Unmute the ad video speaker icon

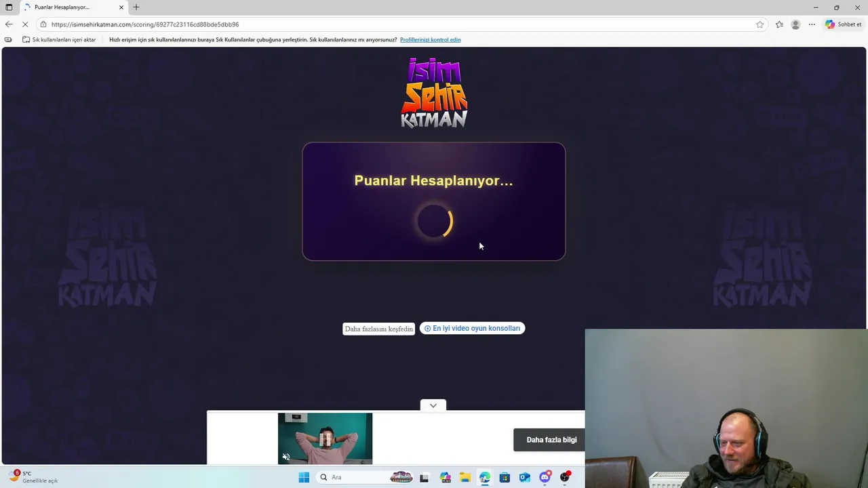click(x=286, y=457)
